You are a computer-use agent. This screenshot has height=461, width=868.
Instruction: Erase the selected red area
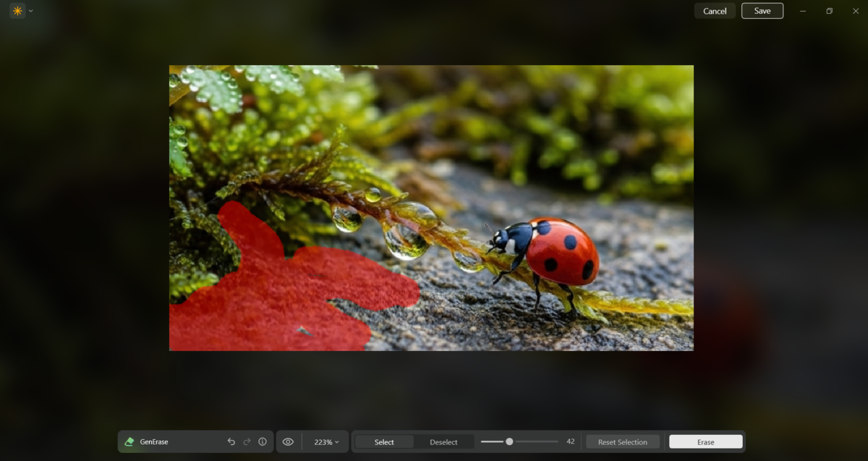point(706,441)
